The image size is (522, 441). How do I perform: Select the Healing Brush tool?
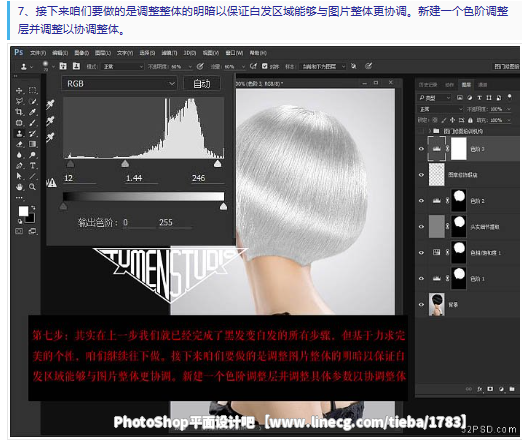tap(19, 123)
